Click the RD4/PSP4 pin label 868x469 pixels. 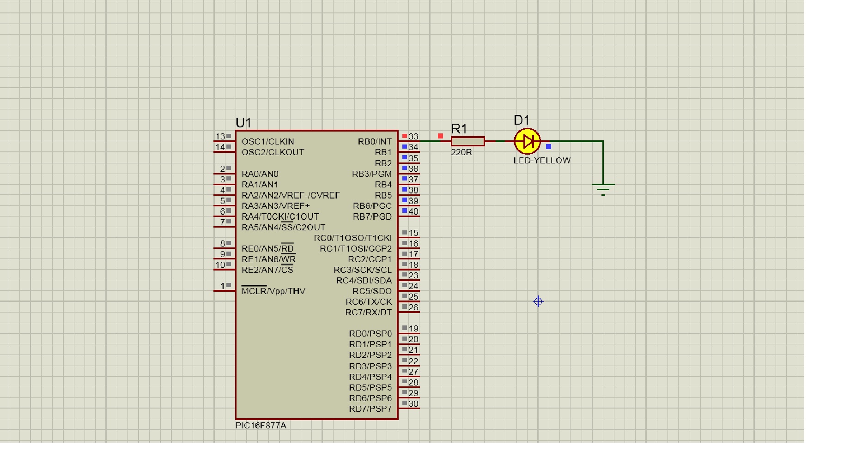[370, 377]
